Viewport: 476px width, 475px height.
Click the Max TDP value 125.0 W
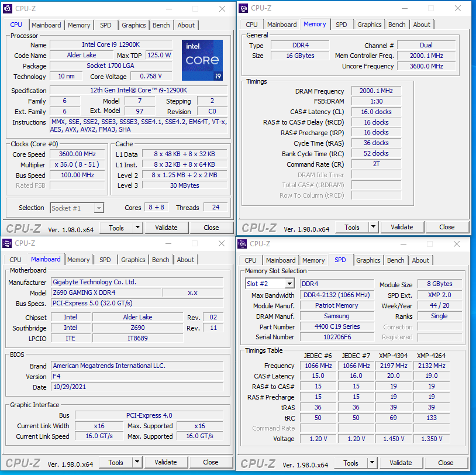coord(159,55)
